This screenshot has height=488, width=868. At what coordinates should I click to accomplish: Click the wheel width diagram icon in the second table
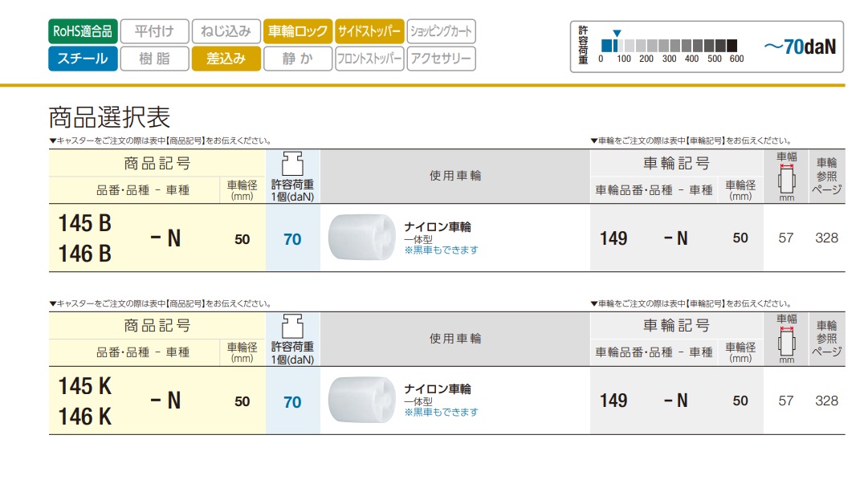click(786, 341)
